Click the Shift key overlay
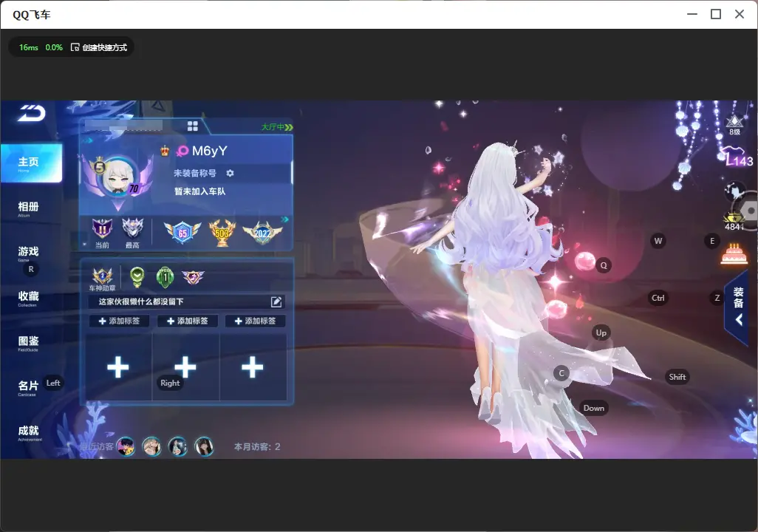The width and height of the screenshot is (758, 532). (677, 378)
